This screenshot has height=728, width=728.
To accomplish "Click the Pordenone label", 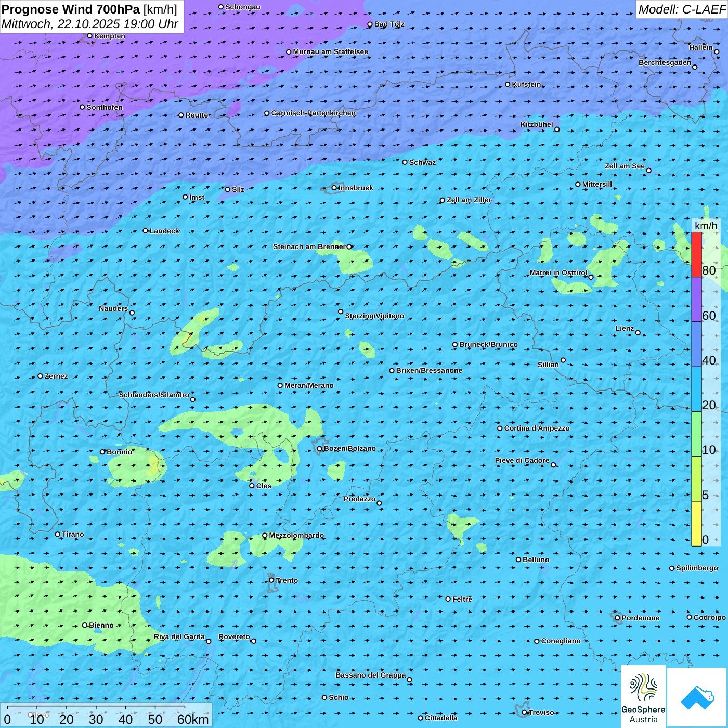I will click(x=640, y=618).
